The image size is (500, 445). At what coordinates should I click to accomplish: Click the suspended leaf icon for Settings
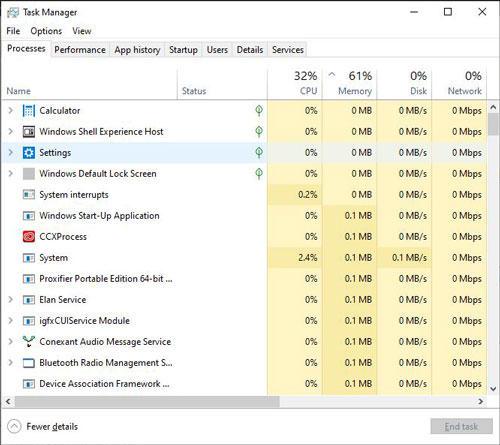pos(259,153)
